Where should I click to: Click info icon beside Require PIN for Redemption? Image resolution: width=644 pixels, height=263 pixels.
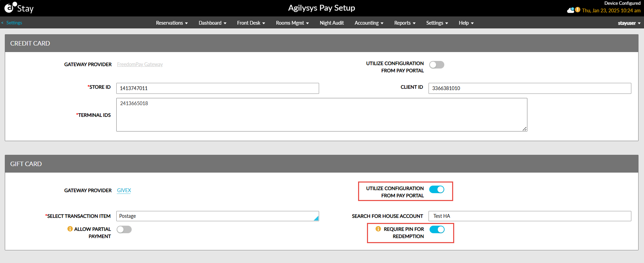point(378,229)
